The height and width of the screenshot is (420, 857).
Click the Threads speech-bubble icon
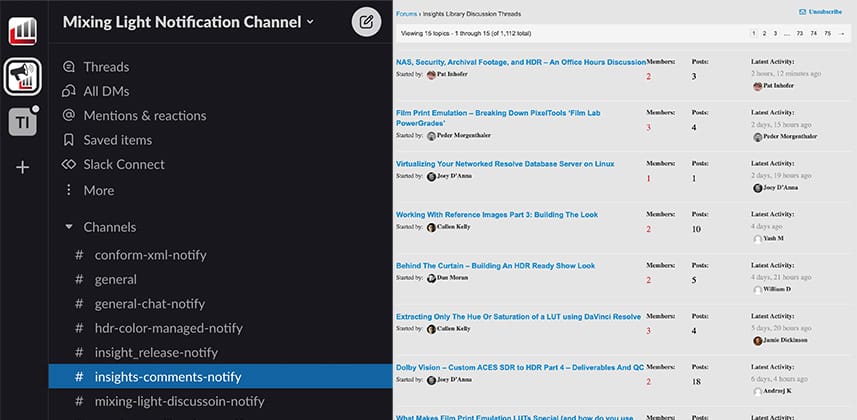coord(69,67)
